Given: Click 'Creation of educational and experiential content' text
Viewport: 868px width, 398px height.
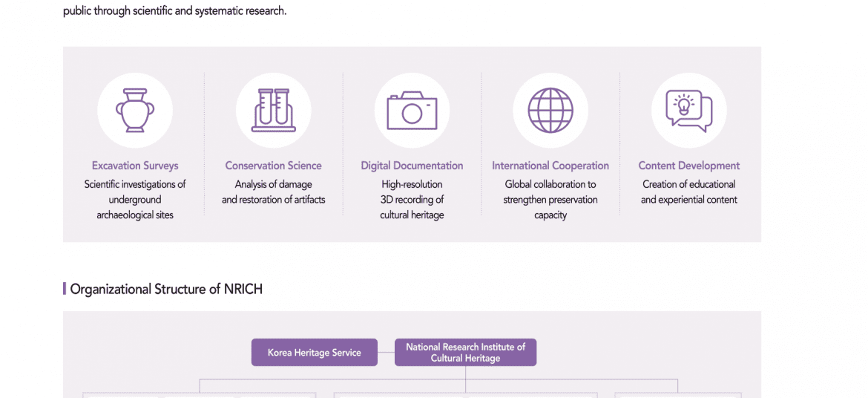Looking at the screenshot, I should (x=688, y=192).
